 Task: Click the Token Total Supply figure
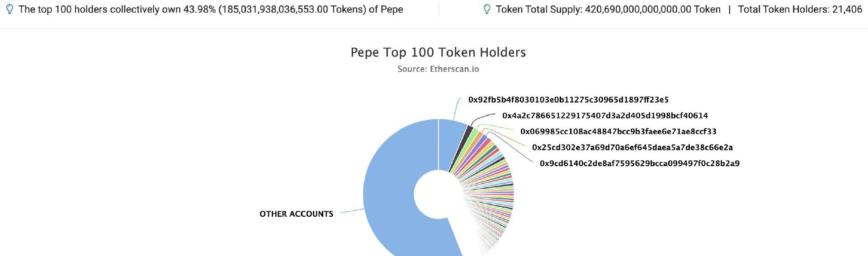coord(608,9)
